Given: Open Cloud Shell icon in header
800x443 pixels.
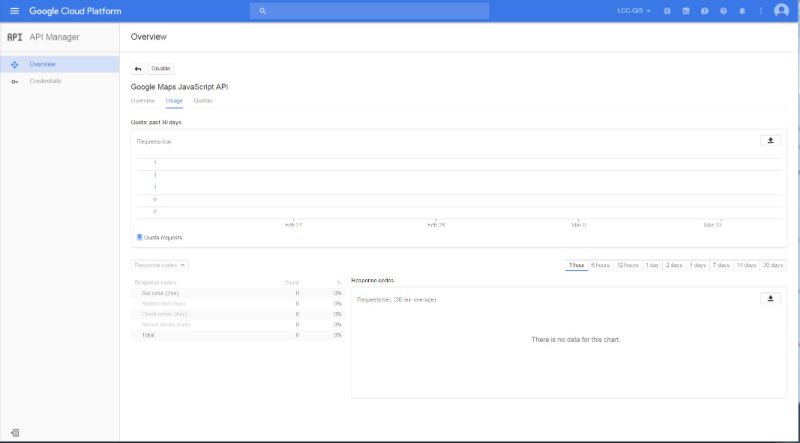Looking at the screenshot, I should (686, 11).
